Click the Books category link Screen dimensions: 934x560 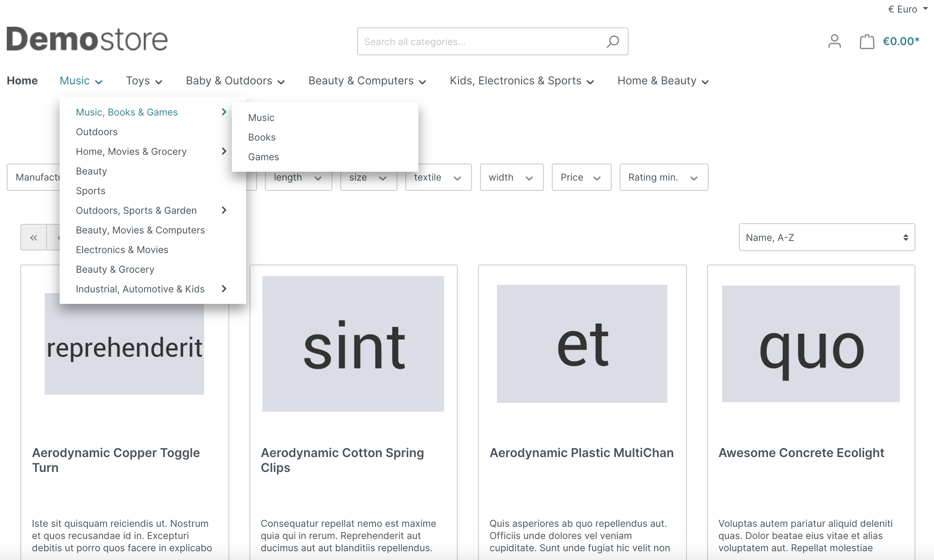coord(262,137)
